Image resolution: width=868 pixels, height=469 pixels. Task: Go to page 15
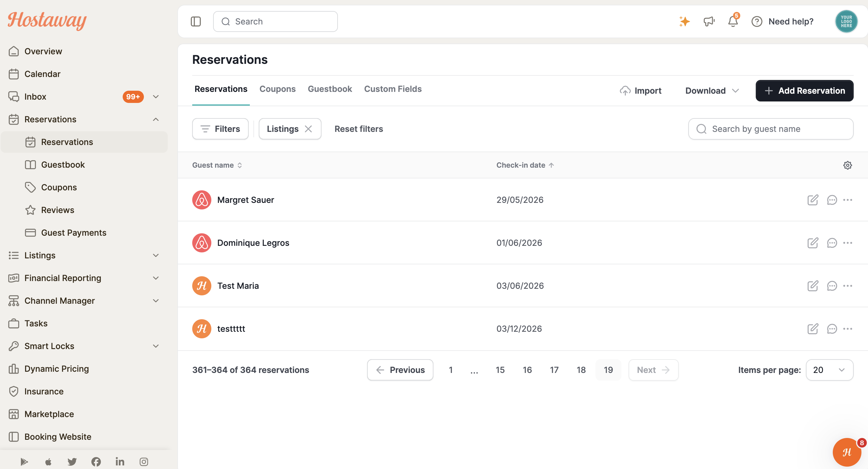500,370
